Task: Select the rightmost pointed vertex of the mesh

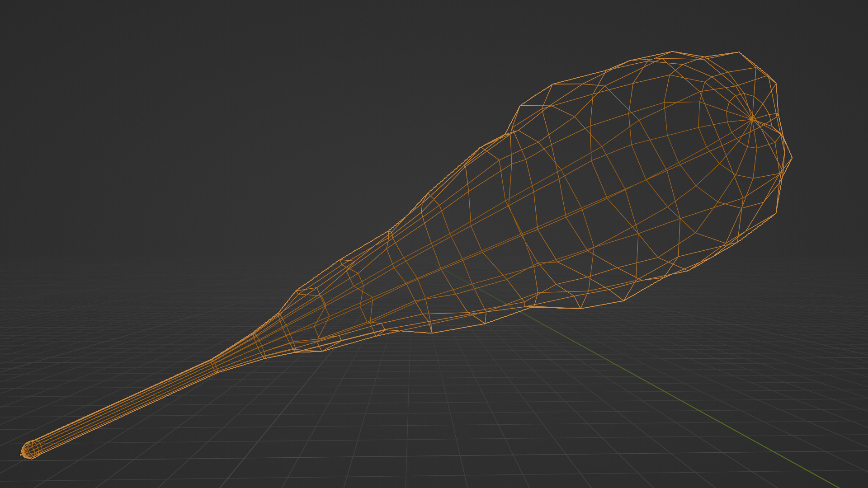Action: (792, 158)
